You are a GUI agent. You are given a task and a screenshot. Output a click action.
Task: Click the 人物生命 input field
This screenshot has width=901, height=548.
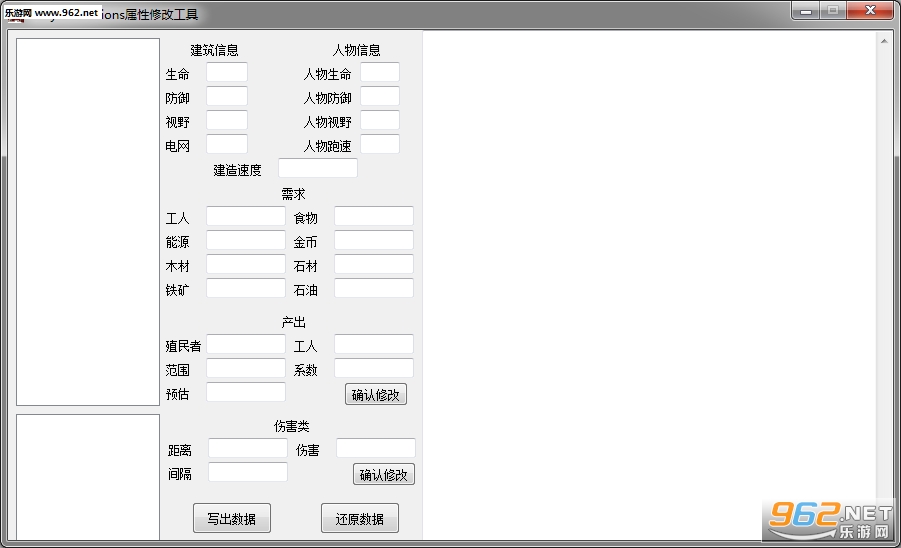(380, 72)
